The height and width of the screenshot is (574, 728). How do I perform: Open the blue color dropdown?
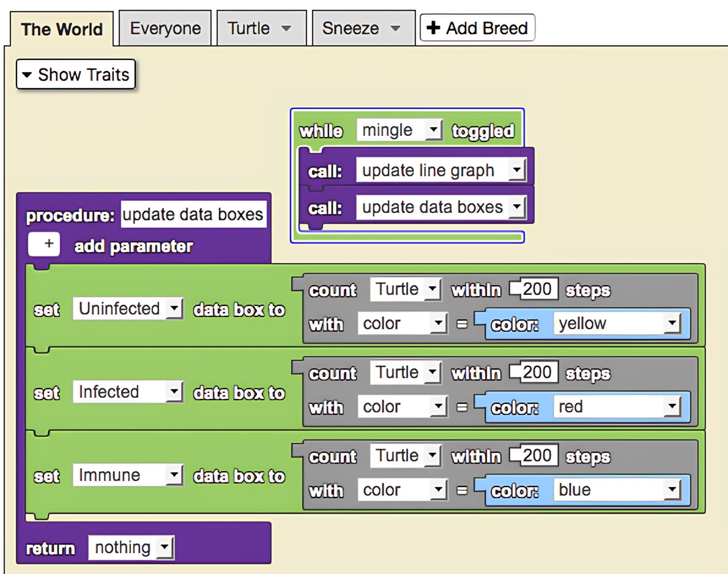672,490
